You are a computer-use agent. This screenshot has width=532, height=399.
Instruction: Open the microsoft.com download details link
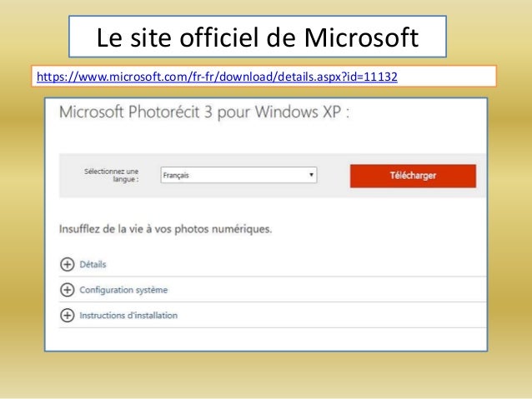pos(217,77)
